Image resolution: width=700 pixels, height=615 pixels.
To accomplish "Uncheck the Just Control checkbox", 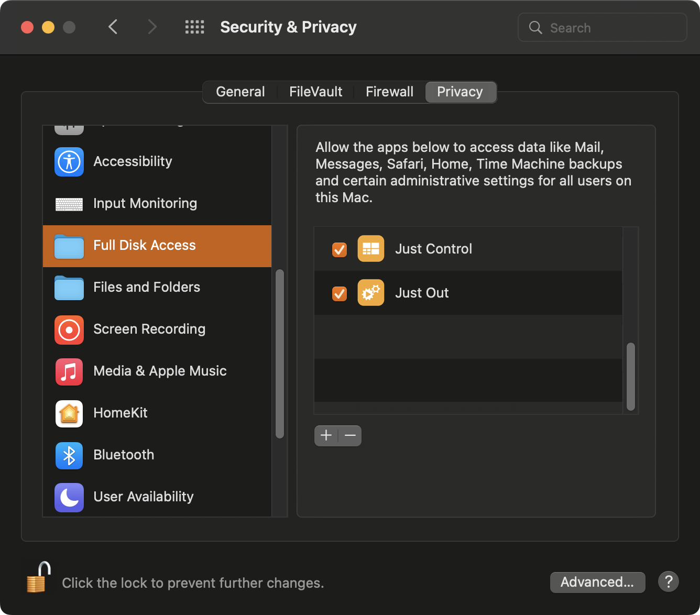I will [x=340, y=249].
